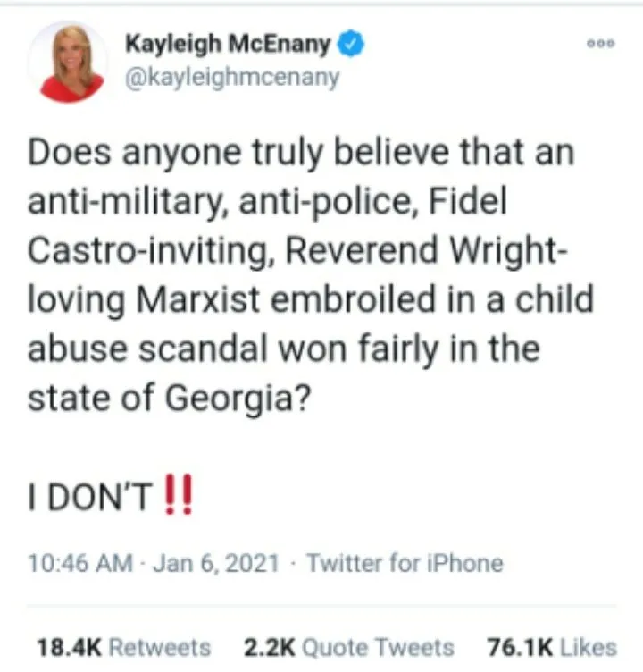Open the profile via the bold display name
The height and width of the screenshot is (672, 643).
click(228, 45)
